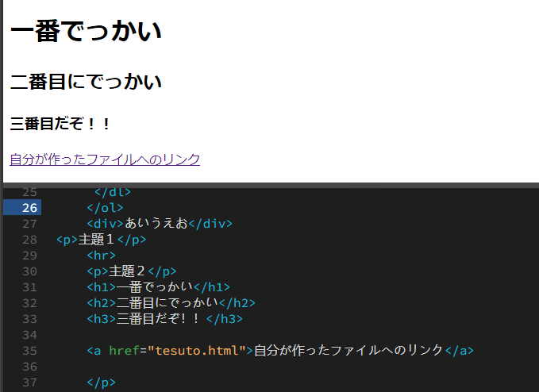
Task: Click the 自分が作ったファイルへのリンク anchor text in the code
Action: pos(348,351)
